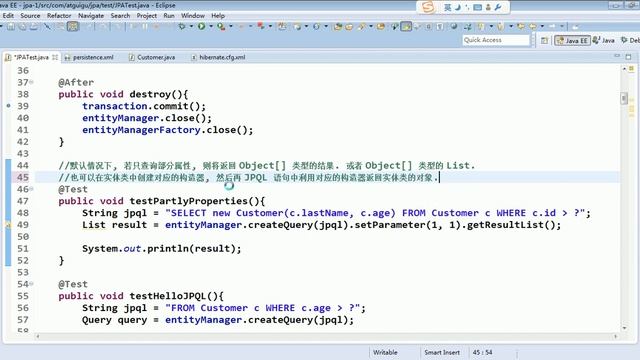Click the Smart Insert status entry

point(442,352)
